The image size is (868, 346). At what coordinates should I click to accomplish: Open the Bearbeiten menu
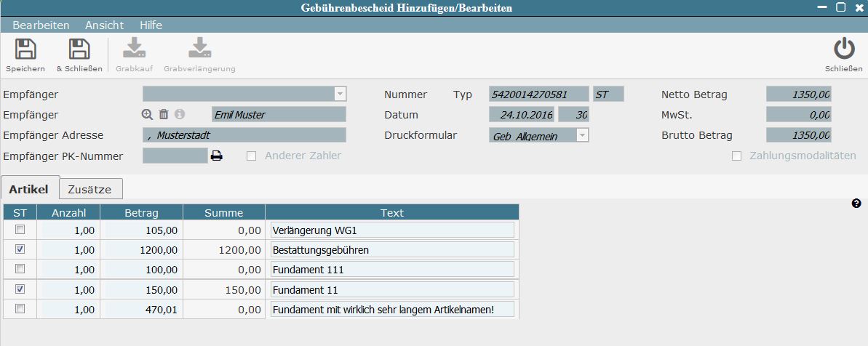(x=41, y=25)
